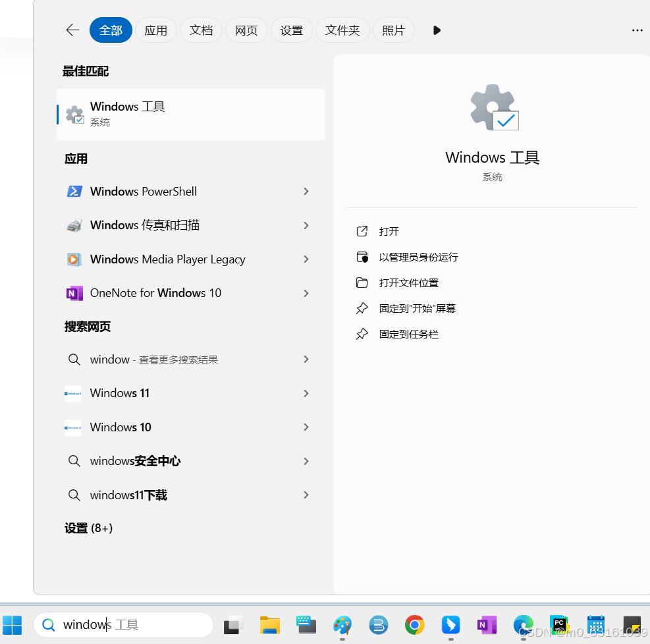The height and width of the screenshot is (644, 650).
Task: Go back with the left arrow
Action: [72, 30]
